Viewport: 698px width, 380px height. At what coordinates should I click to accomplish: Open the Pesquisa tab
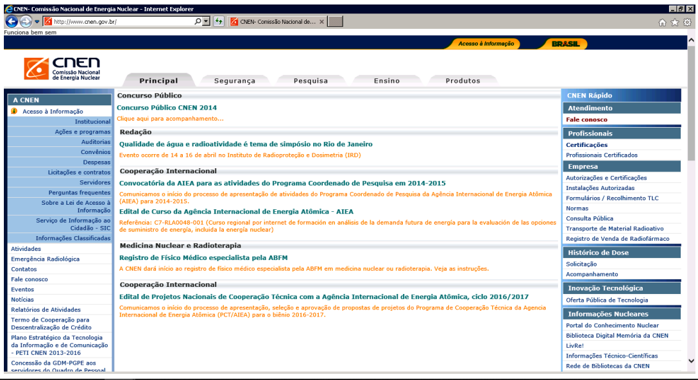click(x=310, y=81)
